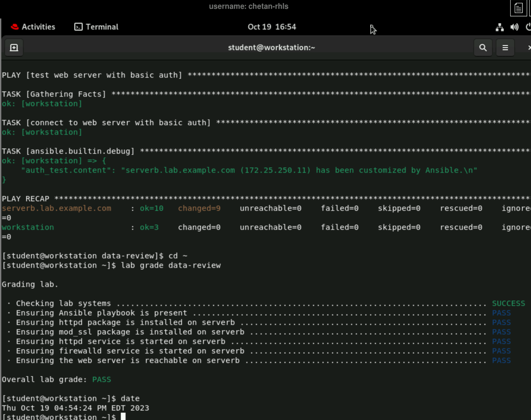The height and width of the screenshot is (420, 531).
Task: Open the calendar via the Oct 19 16:54 clock
Action: click(271, 27)
